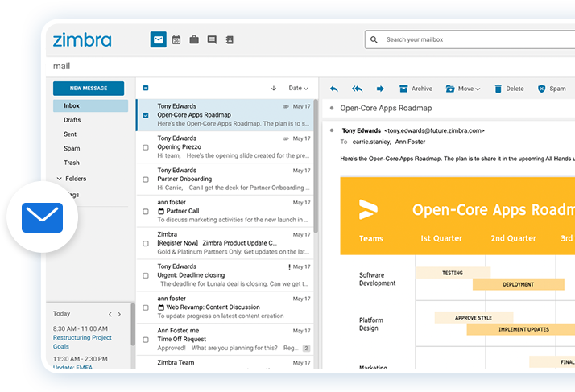Toggle sort direction arrow in list
The height and width of the screenshot is (392, 575).
point(274,88)
